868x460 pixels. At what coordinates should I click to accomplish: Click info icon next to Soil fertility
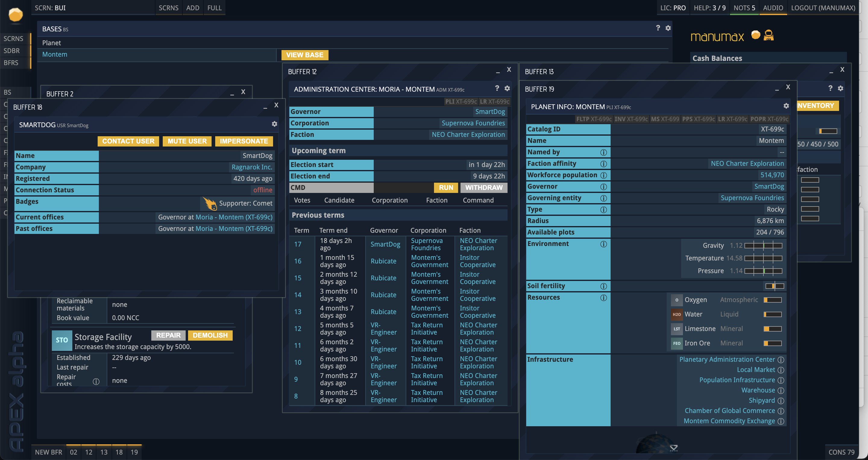pos(603,286)
